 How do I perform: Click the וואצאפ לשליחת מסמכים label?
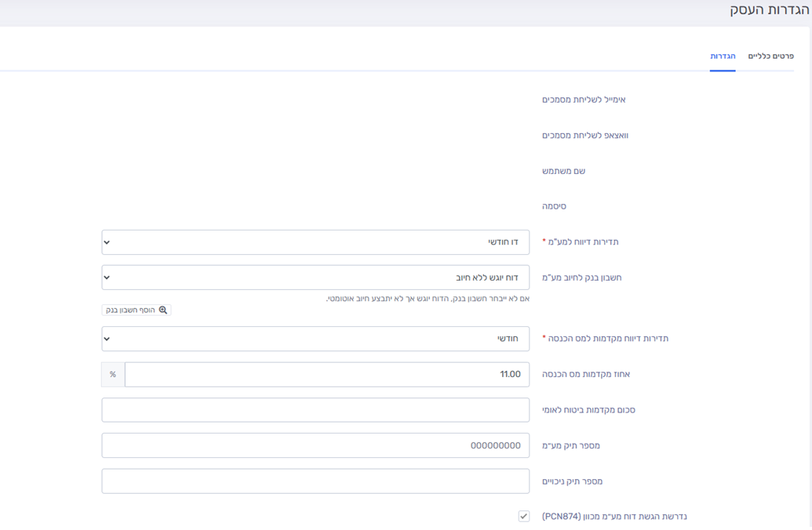[585, 135]
